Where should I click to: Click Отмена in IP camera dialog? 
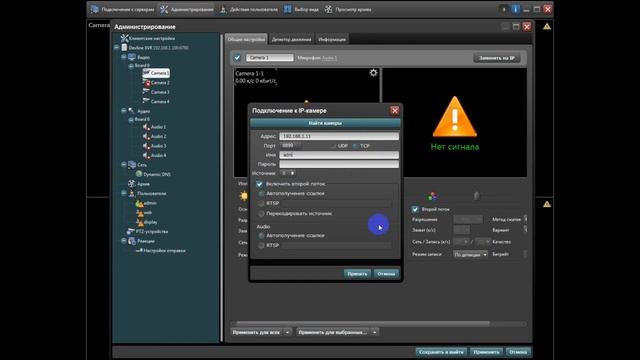pyautogui.click(x=386, y=273)
